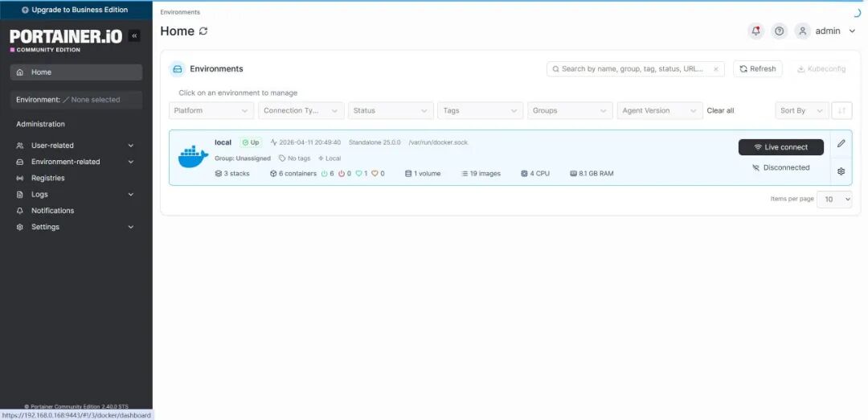868x420 pixels.
Task: Edit the local environment via pencil icon
Action: [841, 143]
